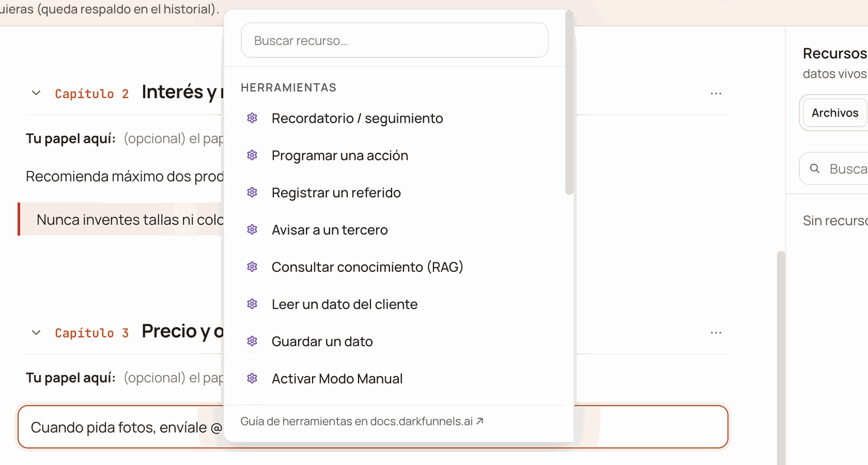The image size is (868, 465).
Task: Click the gear icon beside Leer un dato del cliente
Action: (x=252, y=304)
